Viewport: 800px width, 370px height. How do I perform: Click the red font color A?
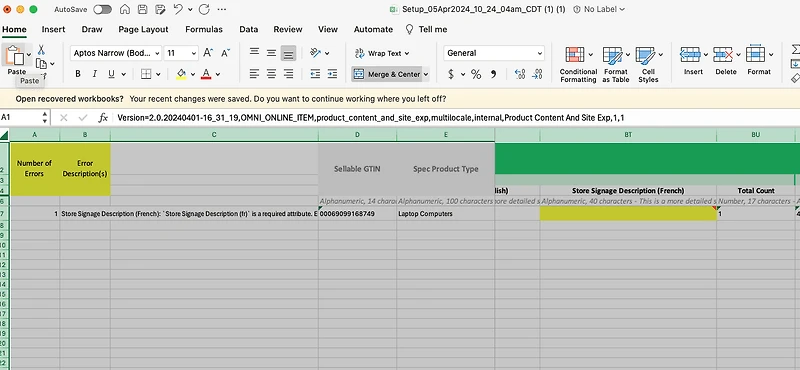point(206,74)
